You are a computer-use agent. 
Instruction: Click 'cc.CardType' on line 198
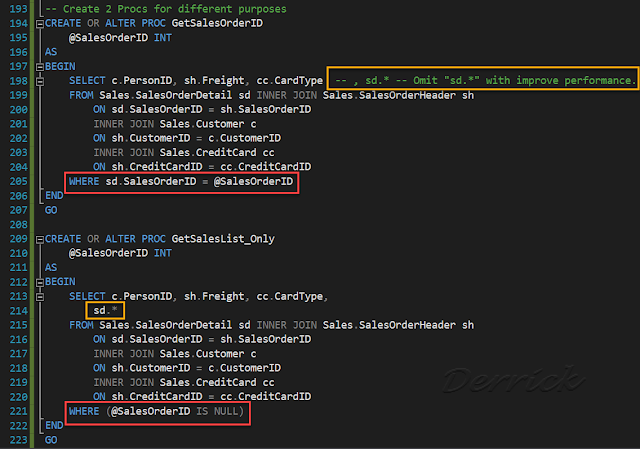coord(289,80)
